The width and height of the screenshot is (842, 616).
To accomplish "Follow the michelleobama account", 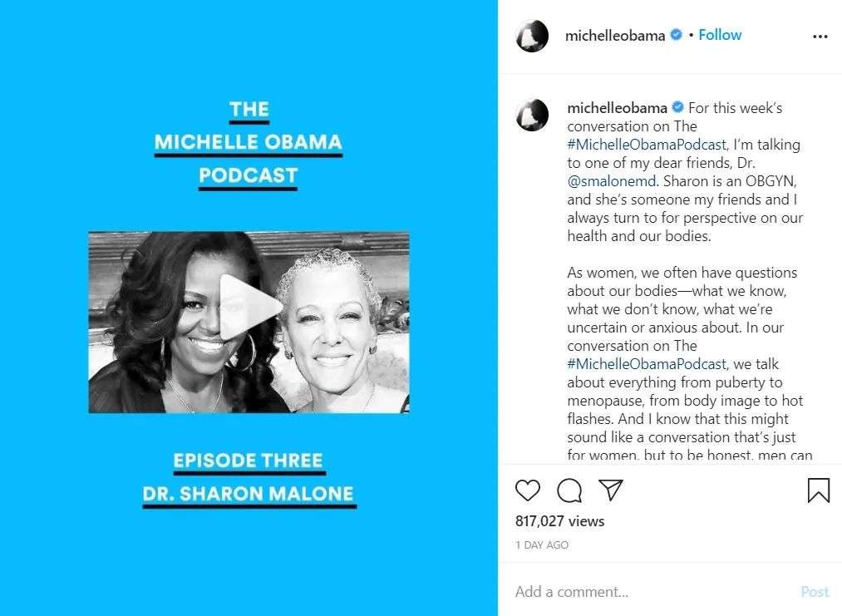I will tap(720, 35).
